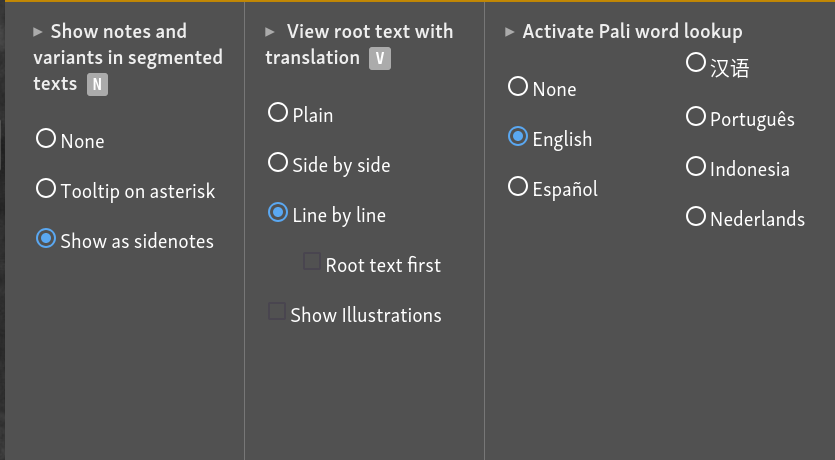835x460 pixels.
Task: Set Pali lookup to 'None'
Action: coord(518,87)
